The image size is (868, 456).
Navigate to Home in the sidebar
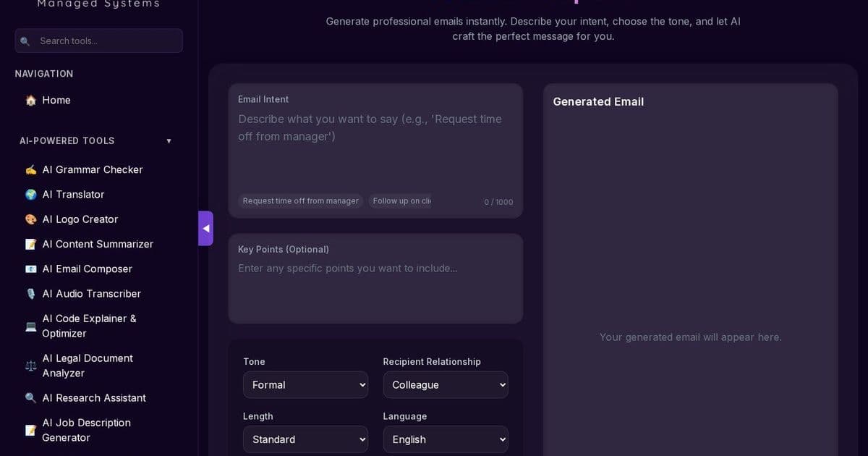pos(56,101)
